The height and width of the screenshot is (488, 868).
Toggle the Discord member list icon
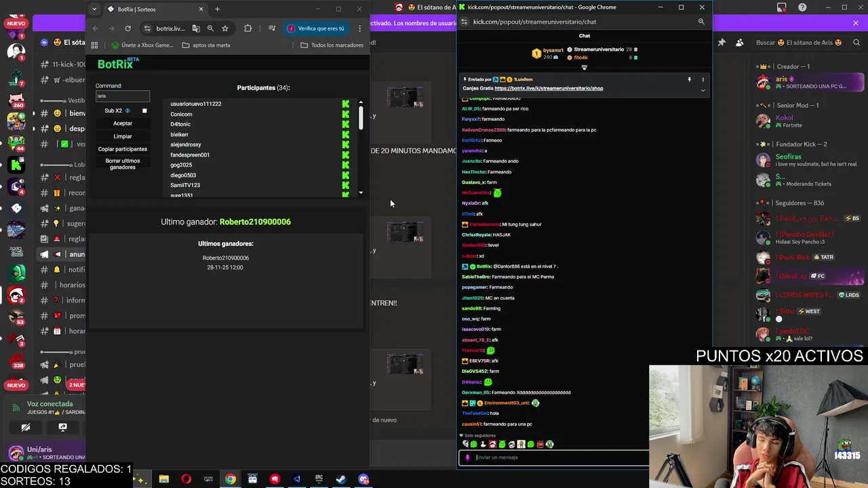coord(739,43)
